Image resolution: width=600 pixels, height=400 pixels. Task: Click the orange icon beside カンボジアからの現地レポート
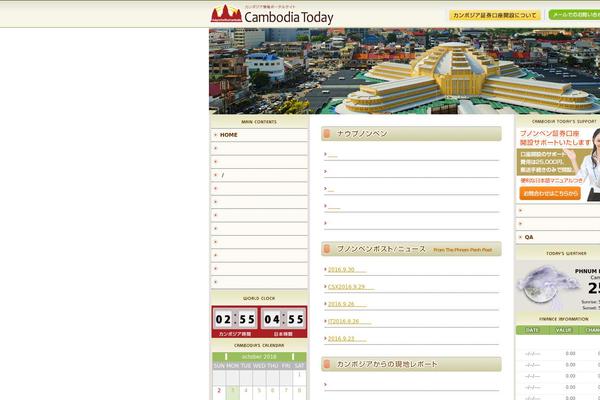click(327, 364)
